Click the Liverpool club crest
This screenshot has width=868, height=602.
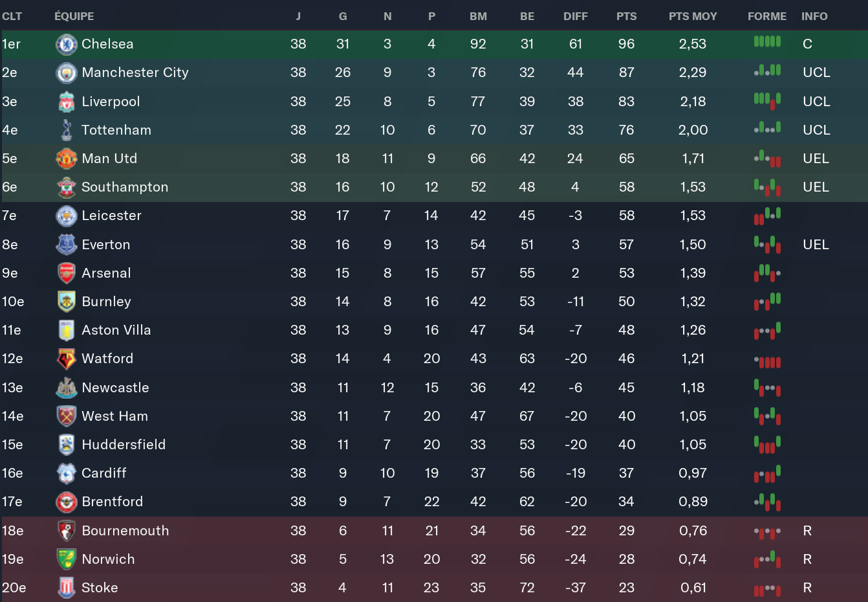pyautogui.click(x=67, y=102)
